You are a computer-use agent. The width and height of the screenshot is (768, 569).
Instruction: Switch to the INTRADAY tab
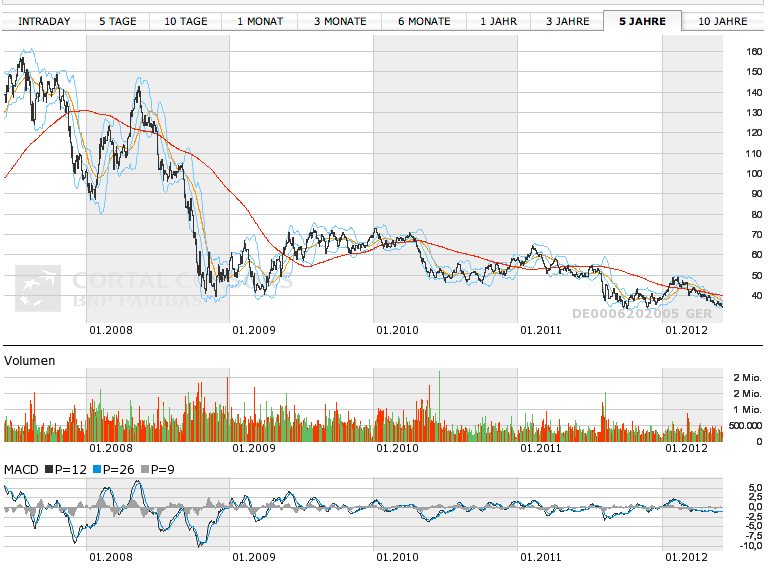point(45,21)
